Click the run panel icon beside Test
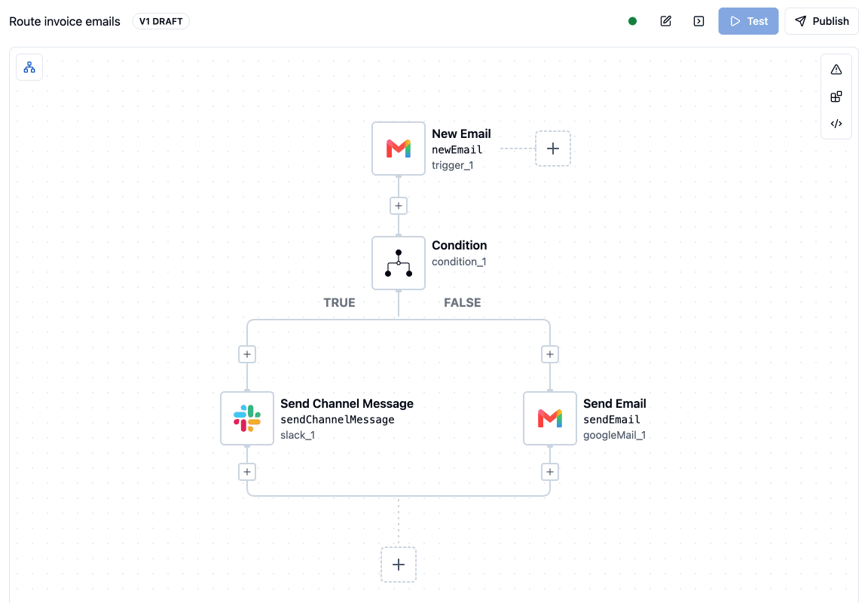868x603 pixels. pos(698,21)
